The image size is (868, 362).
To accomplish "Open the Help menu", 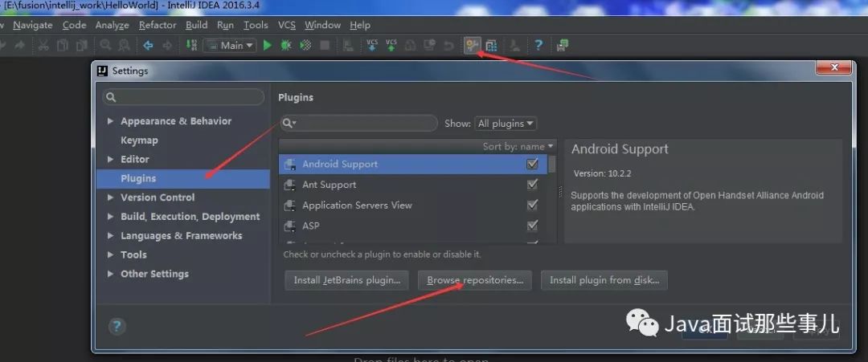I will pyautogui.click(x=360, y=25).
